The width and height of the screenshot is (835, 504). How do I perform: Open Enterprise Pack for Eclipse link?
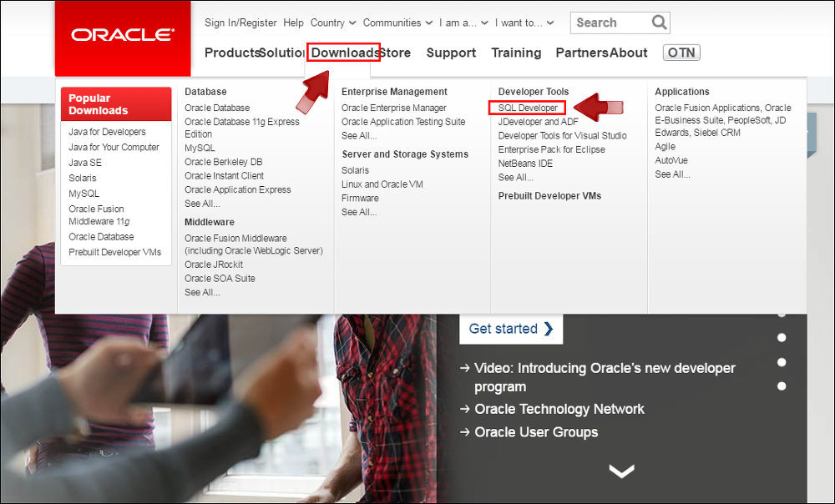point(551,149)
